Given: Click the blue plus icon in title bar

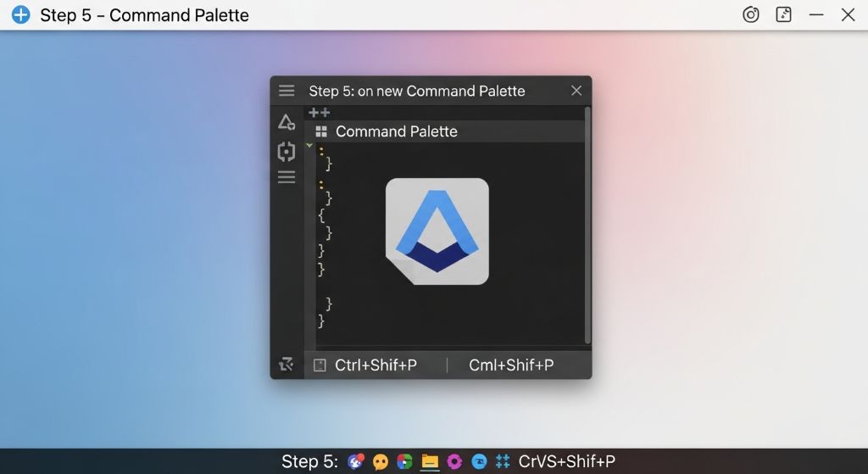Looking at the screenshot, I should [20, 15].
